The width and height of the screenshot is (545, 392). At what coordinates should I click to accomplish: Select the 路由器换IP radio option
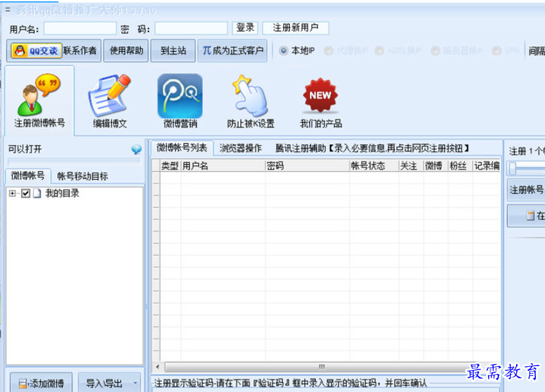435,51
